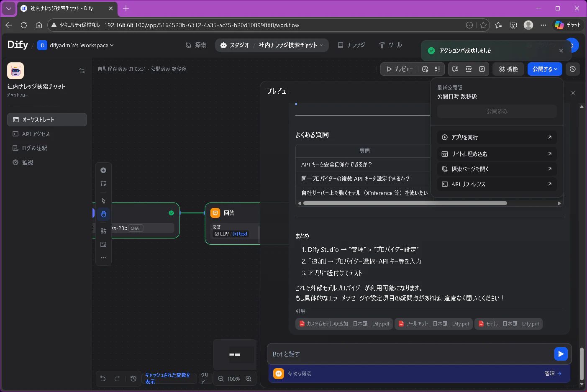Click the organize nodes icon on the canvas toolbar

[103, 231]
